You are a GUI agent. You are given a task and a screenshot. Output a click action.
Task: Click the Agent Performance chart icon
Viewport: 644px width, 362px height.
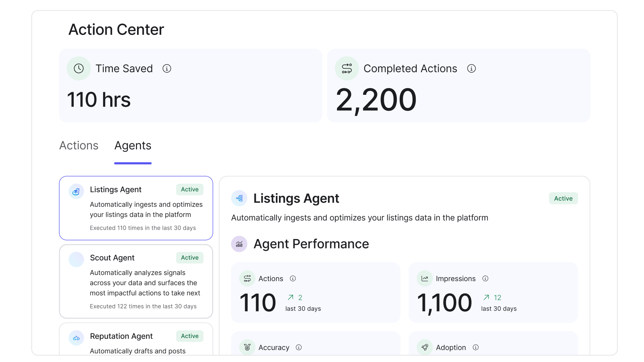239,244
